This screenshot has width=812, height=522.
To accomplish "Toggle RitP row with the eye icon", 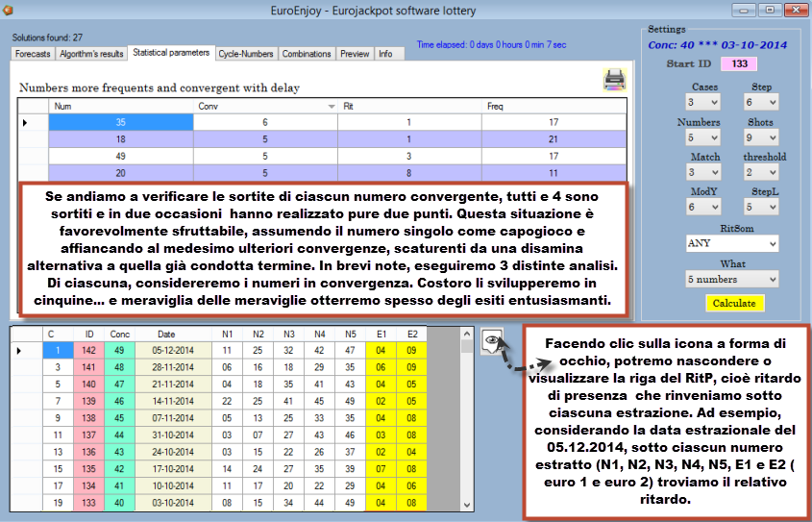I will (492, 340).
